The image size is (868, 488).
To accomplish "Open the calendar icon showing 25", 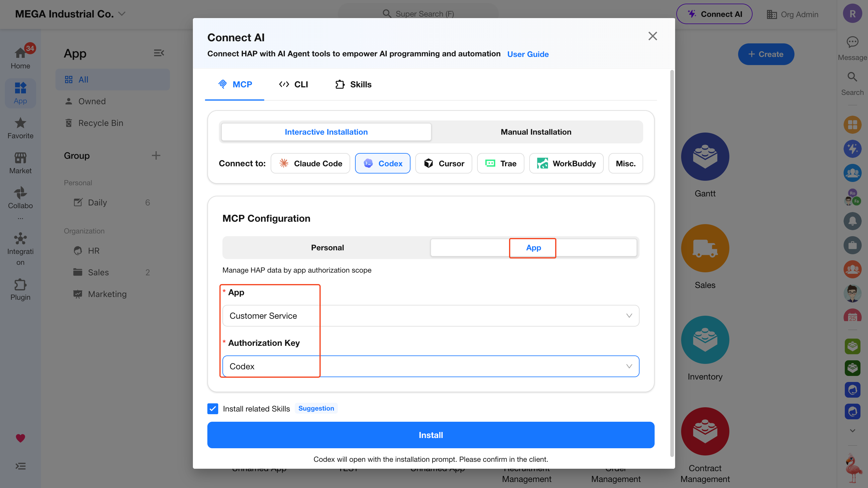I will click(852, 316).
